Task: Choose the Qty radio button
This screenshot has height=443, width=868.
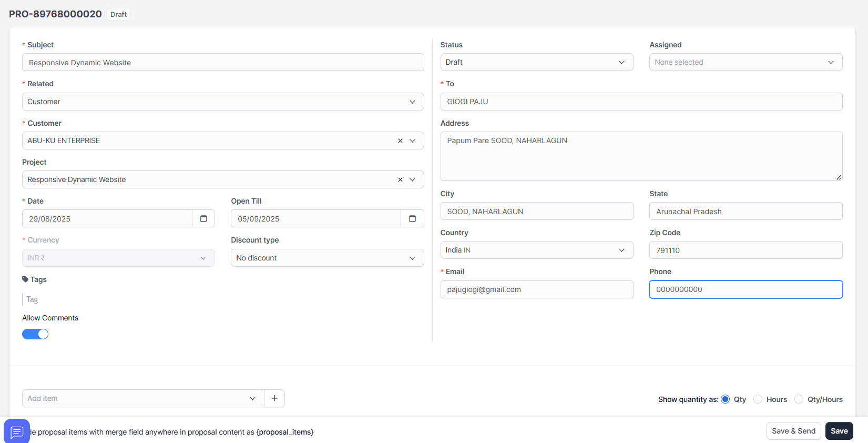Action: pos(726,399)
